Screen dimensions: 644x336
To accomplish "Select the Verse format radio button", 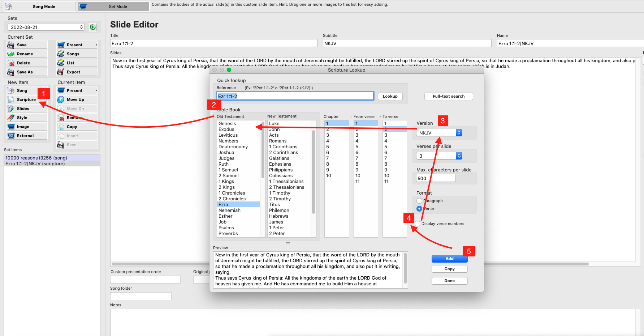I will pyautogui.click(x=419, y=209).
